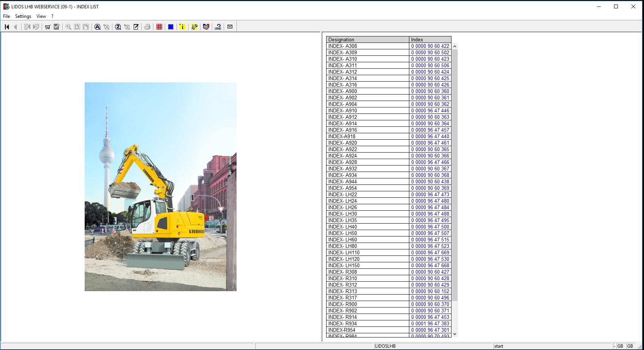Click the red grid parts-table icon
Screen dimensions: 644x350
pos(159,27)
